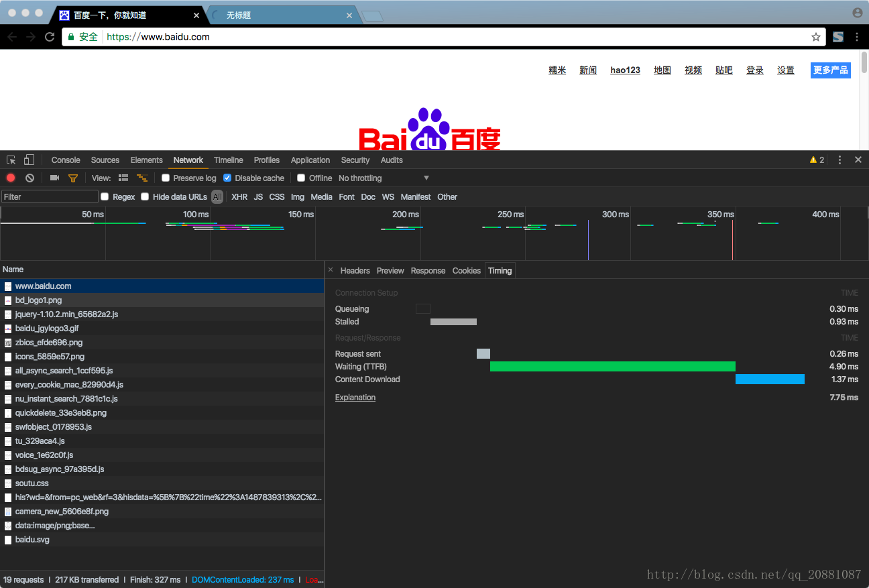The width and height of the screenshot is (869, 588).
Task: Clear the network log icon
Action: 30,178
